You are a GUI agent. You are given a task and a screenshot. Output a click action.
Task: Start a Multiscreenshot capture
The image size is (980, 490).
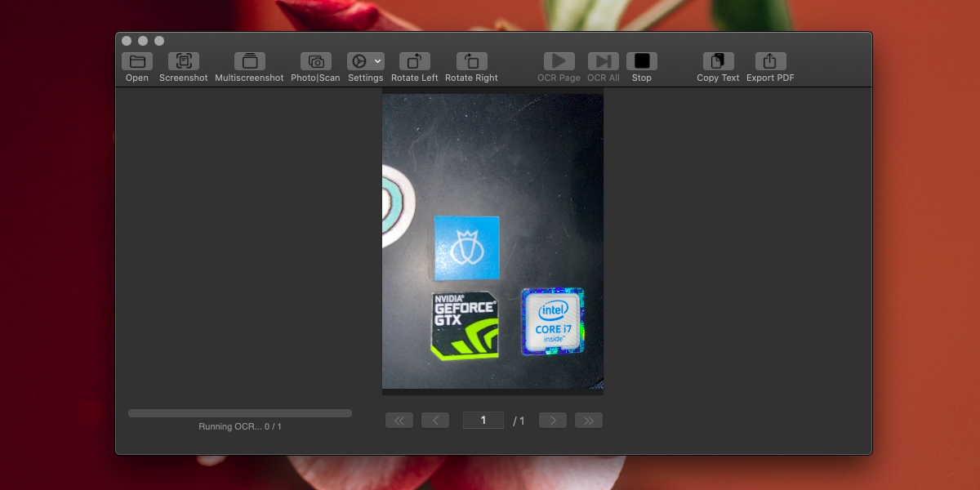[x=250, y=61]
